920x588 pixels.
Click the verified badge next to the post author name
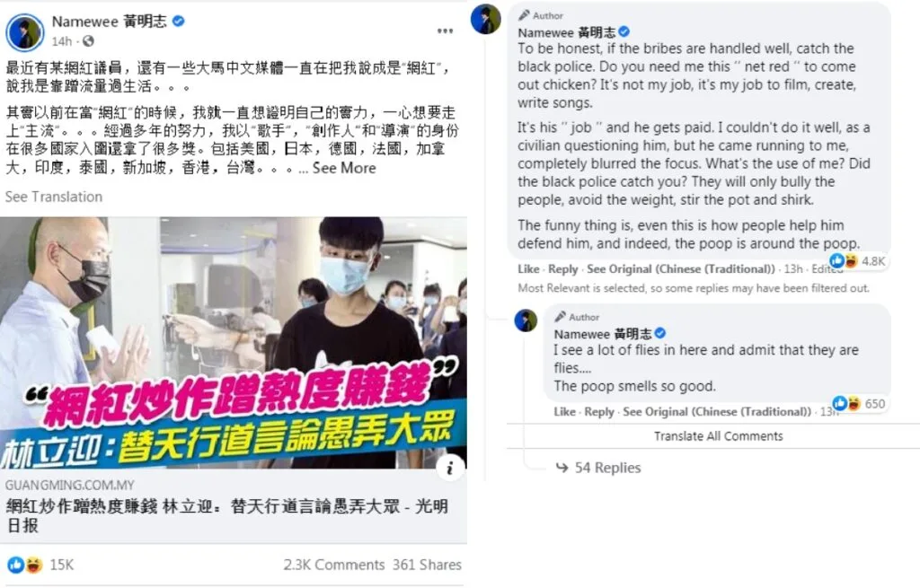click(x=179, y=22)
